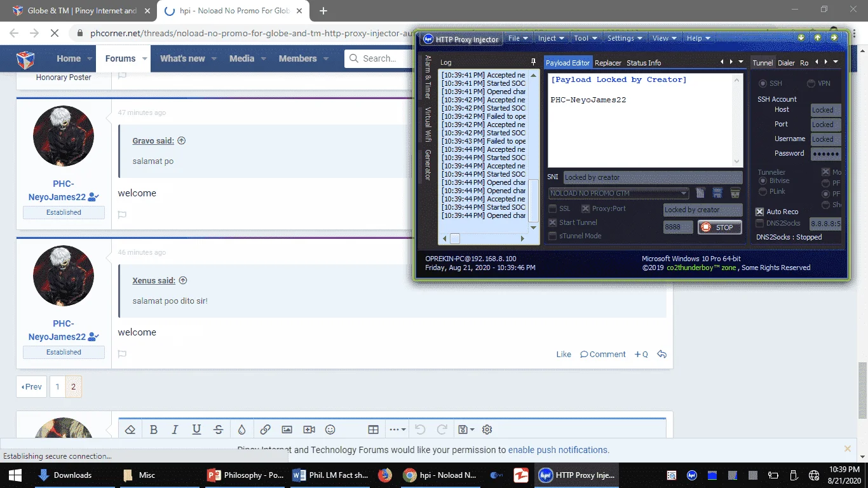The height and width of the screenshot is (488, 868).
Task: Toggle strikethrough formatting in reply editor
Action: 219,430
